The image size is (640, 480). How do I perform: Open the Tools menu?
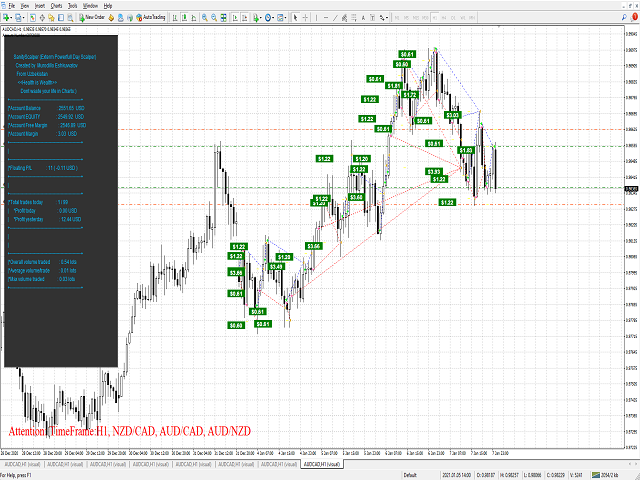coord(73,6)
